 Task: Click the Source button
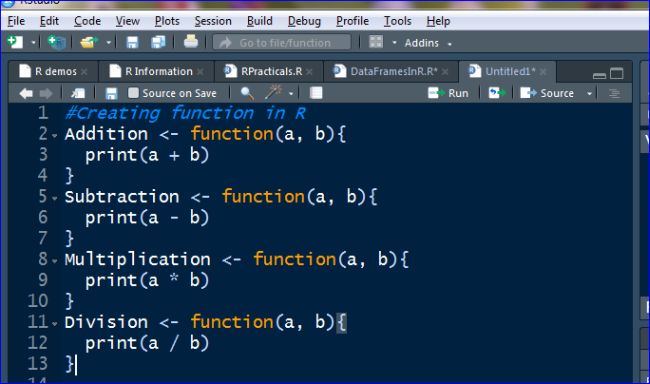547,93
